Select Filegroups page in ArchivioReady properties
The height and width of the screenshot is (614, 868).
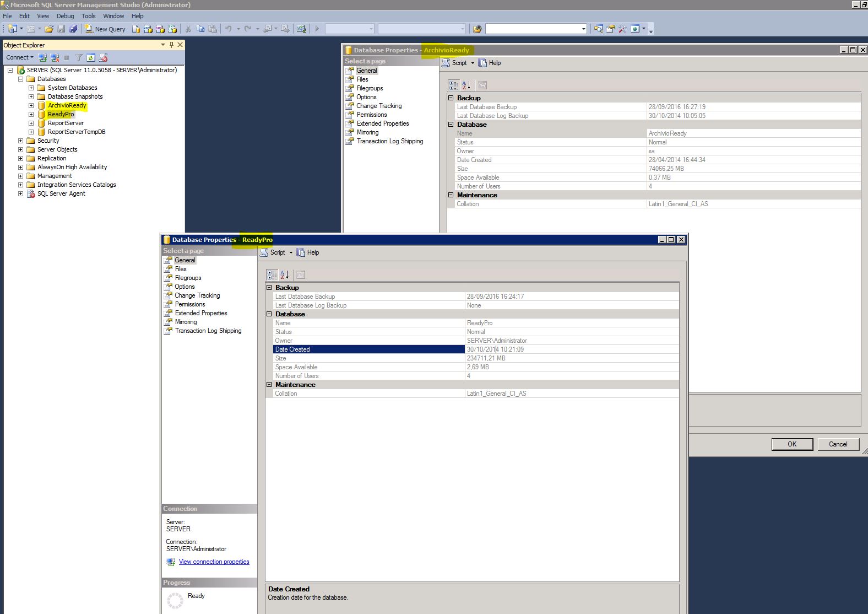[370, 88]
